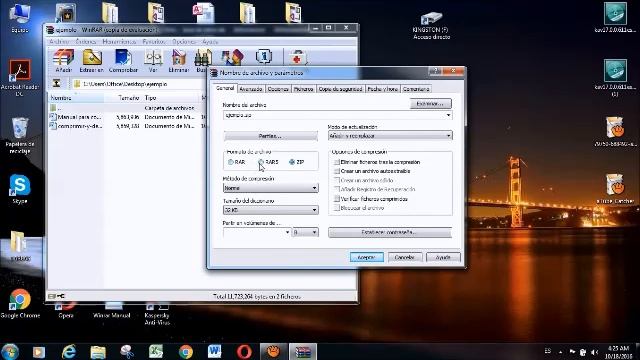The width and height of the screenshot is (640, 360).
Task: Switch to the Opciones tab
Action: pos(278,89)
